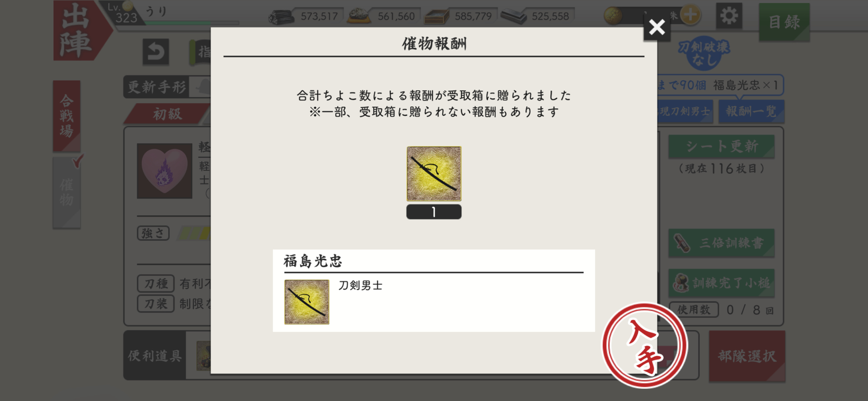Click the シート更新 button
Image resolution: width=868 pixels, height=401 pixels.
click(x=721, y=146)
